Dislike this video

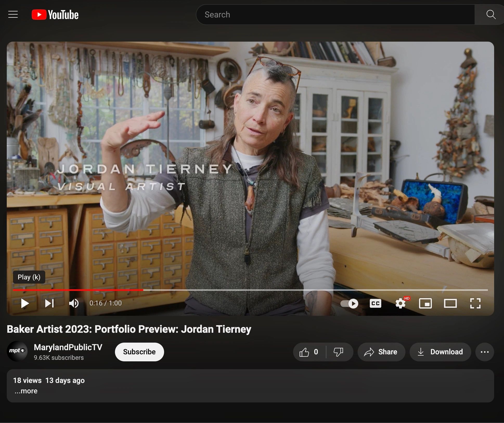339,352
